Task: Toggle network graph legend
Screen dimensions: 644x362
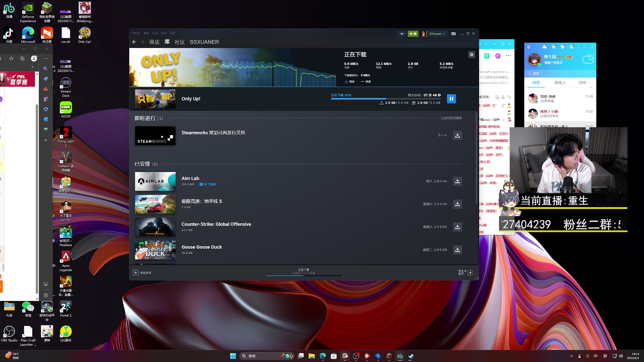Action: click(349, 81)
